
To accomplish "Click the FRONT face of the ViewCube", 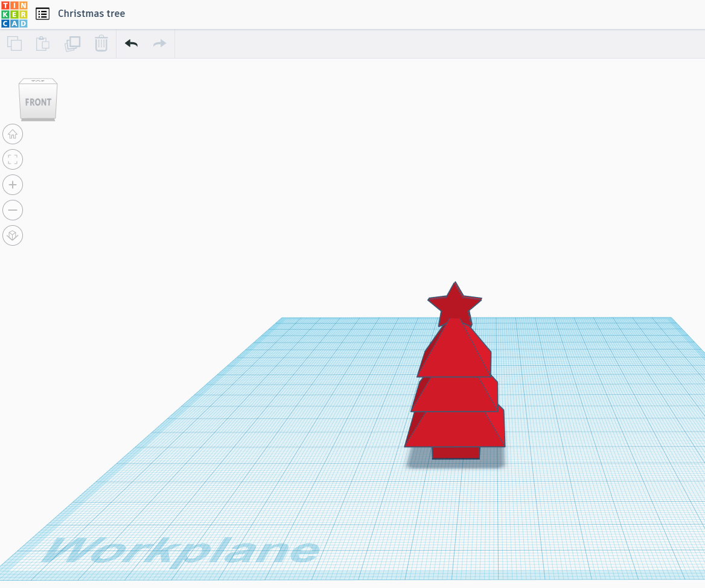I will [37, 102].
